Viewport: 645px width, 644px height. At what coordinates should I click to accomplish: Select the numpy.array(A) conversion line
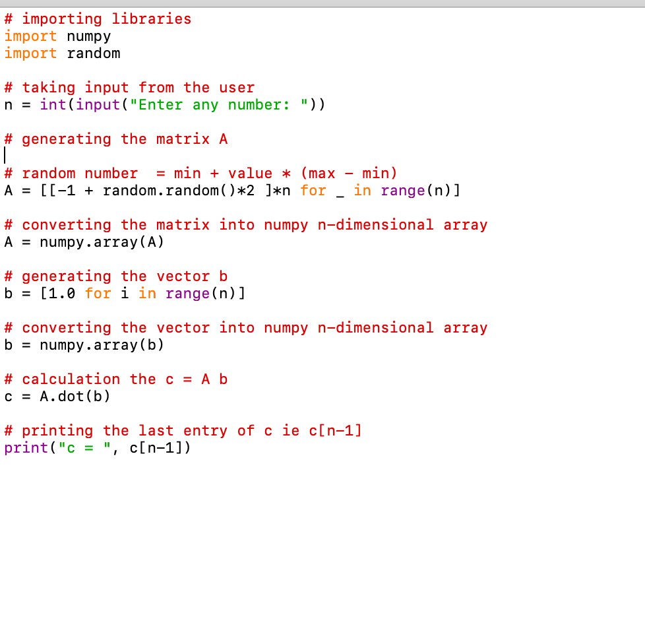[x=84, y=241]
